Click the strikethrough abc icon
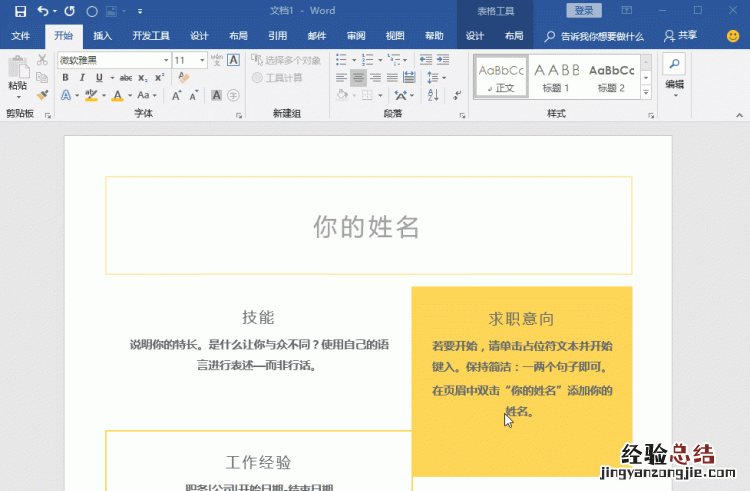Image resolution: width=750 pixels, height=491 pixels. tap(126, 77)
